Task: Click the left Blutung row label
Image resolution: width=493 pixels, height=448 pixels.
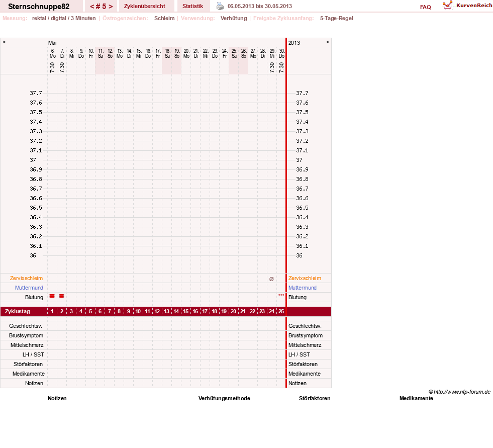Action: click(34, 297)
